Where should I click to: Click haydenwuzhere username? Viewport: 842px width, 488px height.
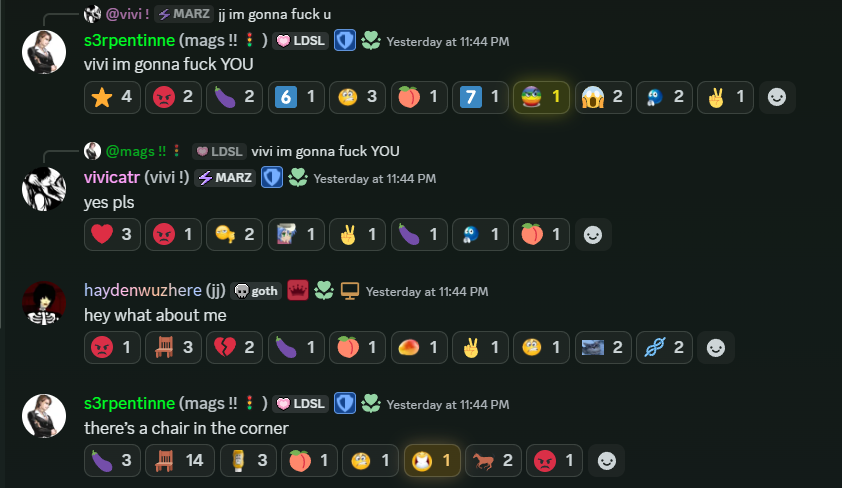coord(143,290)
